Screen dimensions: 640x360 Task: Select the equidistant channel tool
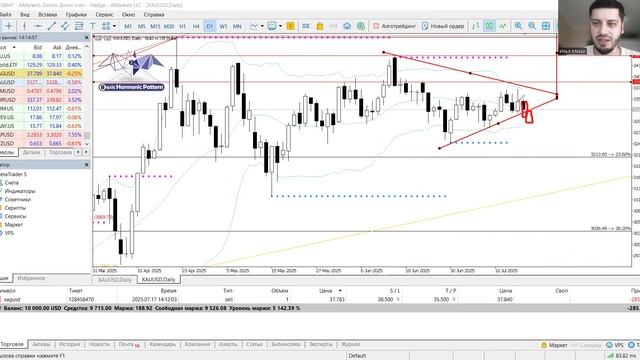coord(65,26)
